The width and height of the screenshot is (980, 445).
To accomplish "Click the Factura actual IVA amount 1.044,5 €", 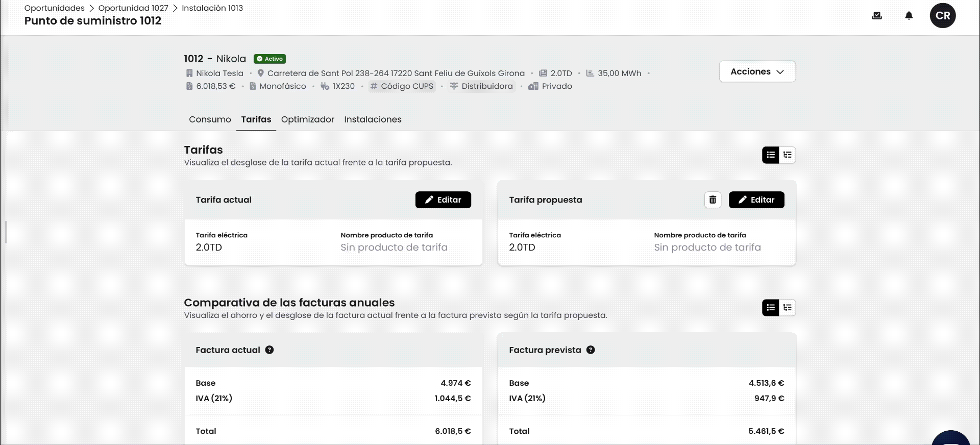I will click(453, 398).
